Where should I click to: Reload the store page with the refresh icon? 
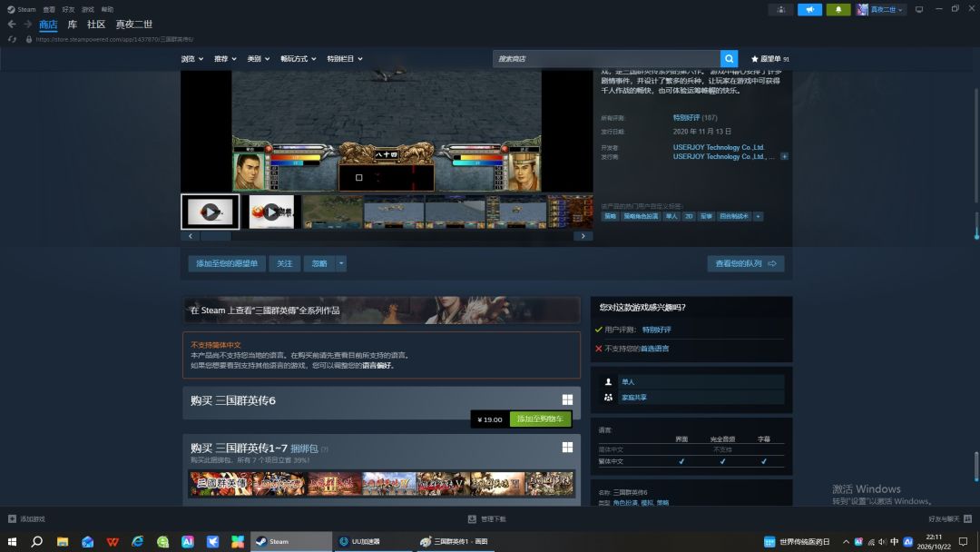pos(12,39)
